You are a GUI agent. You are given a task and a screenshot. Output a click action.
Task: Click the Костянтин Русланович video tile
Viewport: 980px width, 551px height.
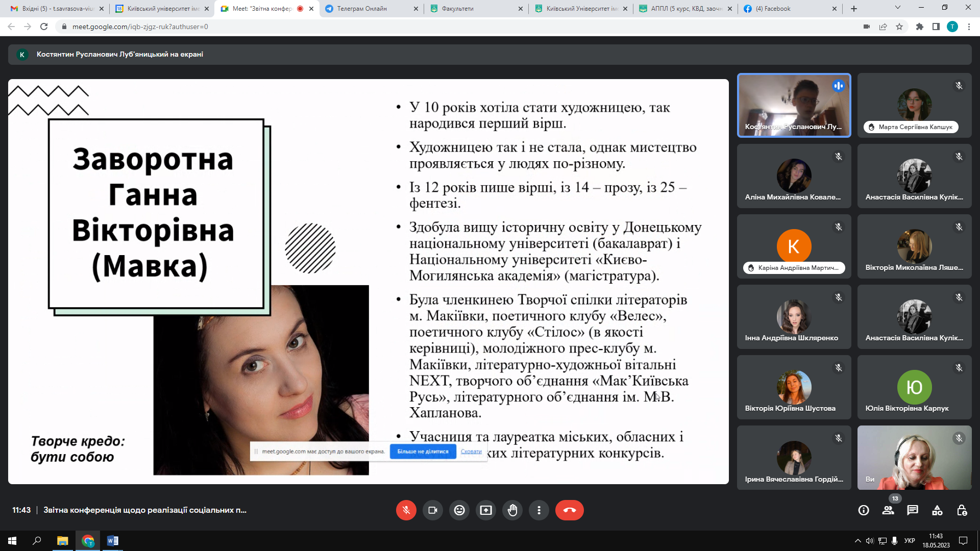coord(794,105)
